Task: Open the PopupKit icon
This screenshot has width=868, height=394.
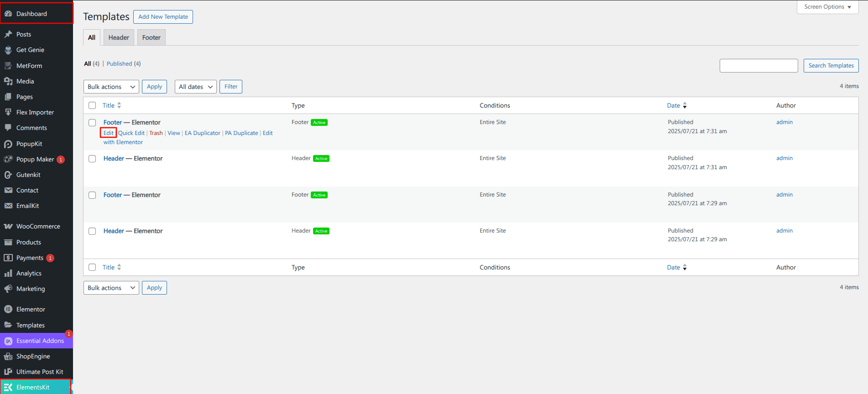Action: point(8,144)
